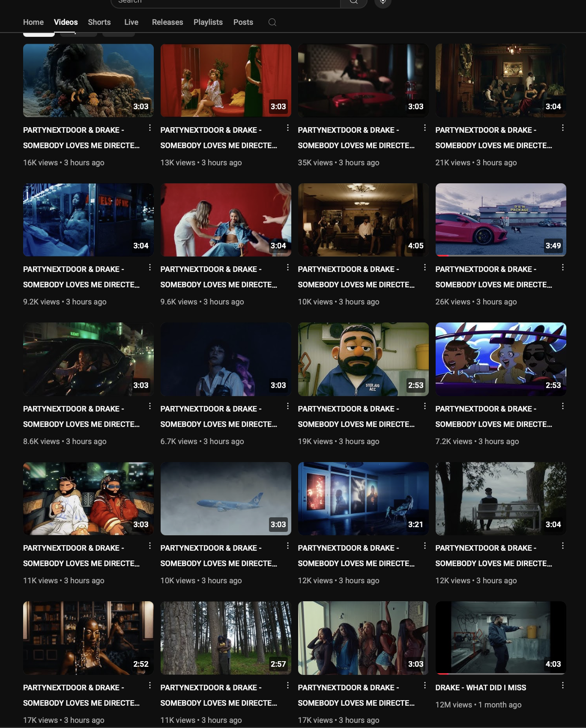Click the '8.6K views • 3 hours ago' text
The width and height of the screenshot is (586, 728).
tap(65, 442)
